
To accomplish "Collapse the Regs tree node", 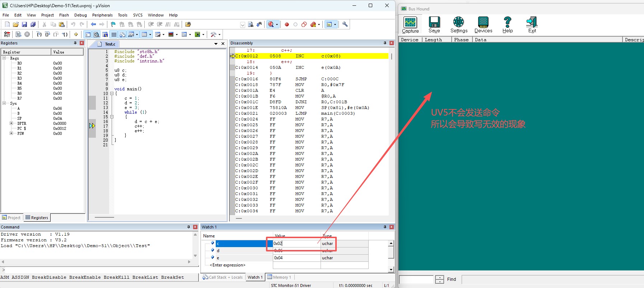I will pos(4,58).
